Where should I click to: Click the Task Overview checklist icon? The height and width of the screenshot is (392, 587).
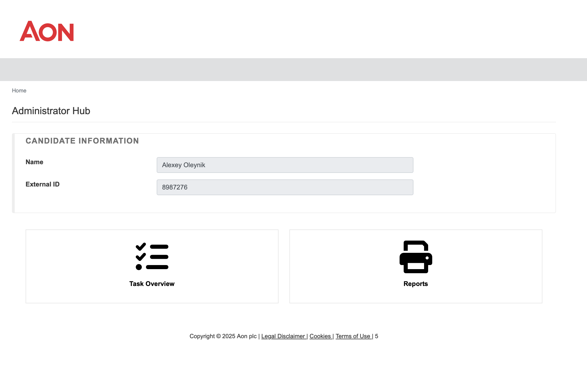tap(152, 256)
